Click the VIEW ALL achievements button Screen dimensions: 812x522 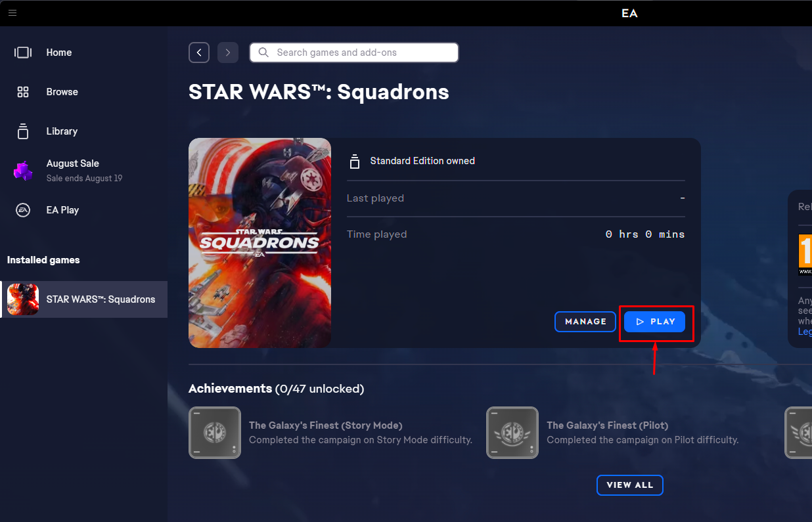pyautogui.click(x=629, y=485)
